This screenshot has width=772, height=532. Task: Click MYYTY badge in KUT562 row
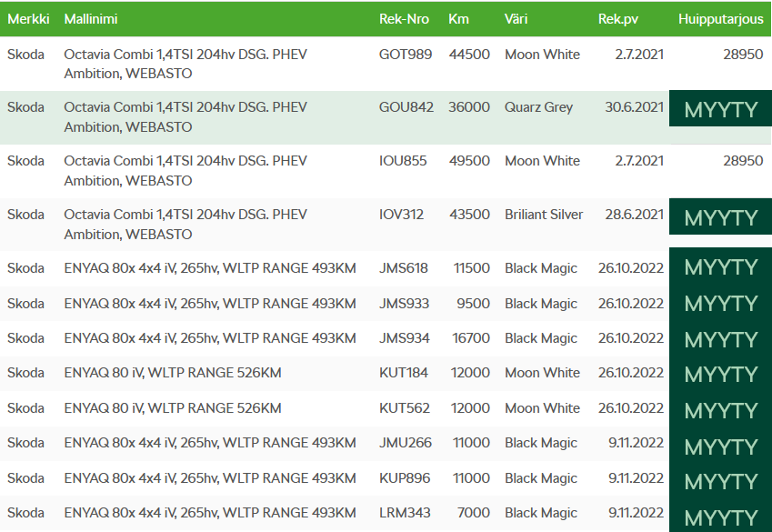click(720, 410)
